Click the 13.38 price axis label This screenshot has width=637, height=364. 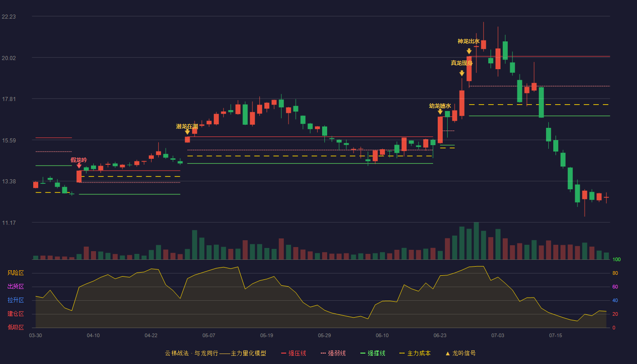click(9, 181)
